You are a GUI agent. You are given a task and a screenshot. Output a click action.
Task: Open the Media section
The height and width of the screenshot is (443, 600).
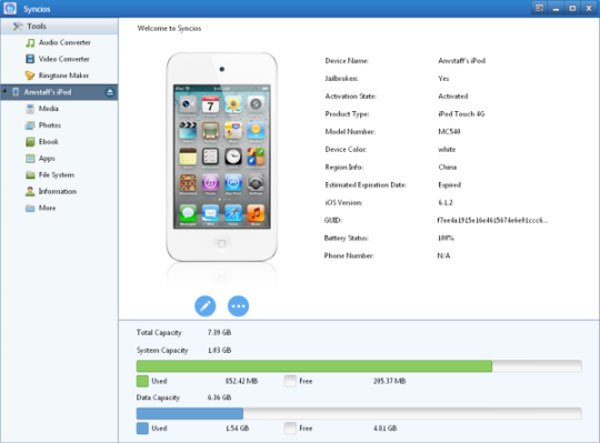click(x=42, y=109)
